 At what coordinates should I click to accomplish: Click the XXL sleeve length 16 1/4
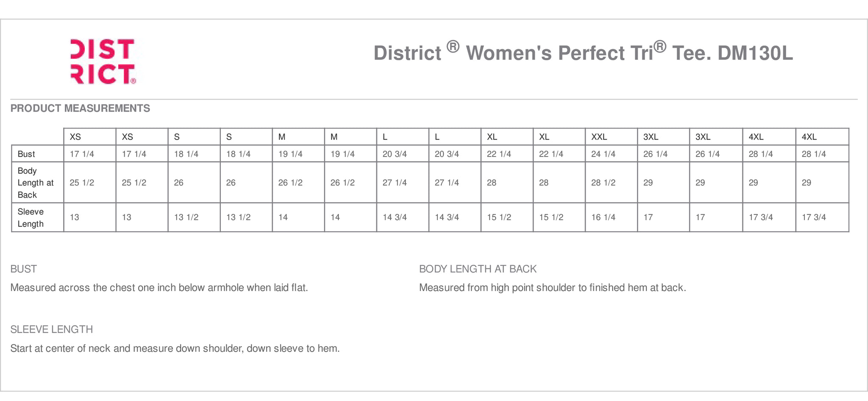tap(603, 217)
